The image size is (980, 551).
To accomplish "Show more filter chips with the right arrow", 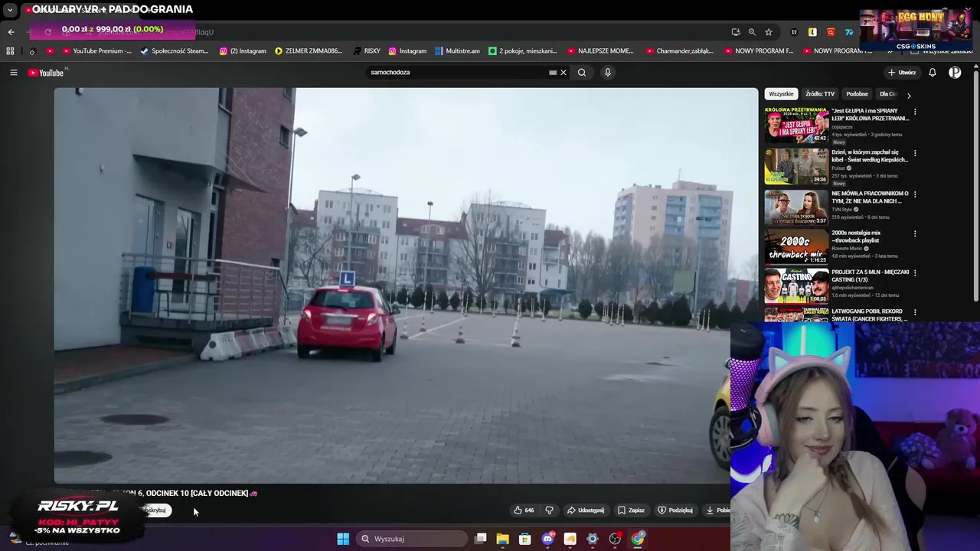I will point(909,95).
